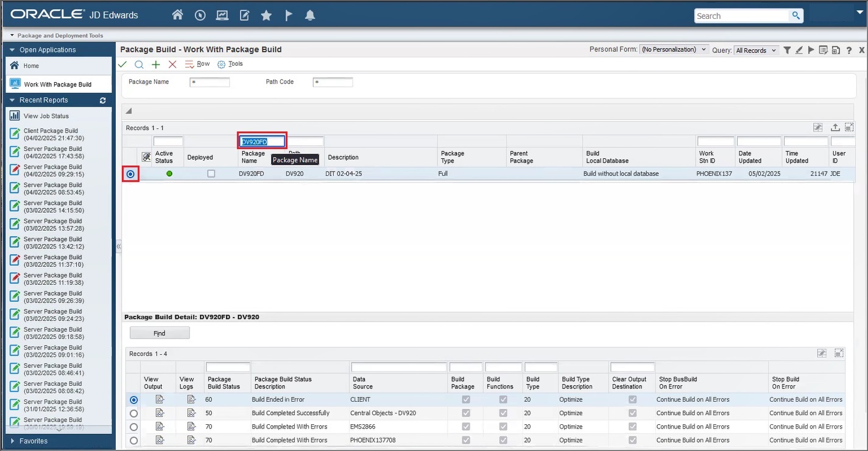Select the DV920FD record radio button

tap(131, 173)
